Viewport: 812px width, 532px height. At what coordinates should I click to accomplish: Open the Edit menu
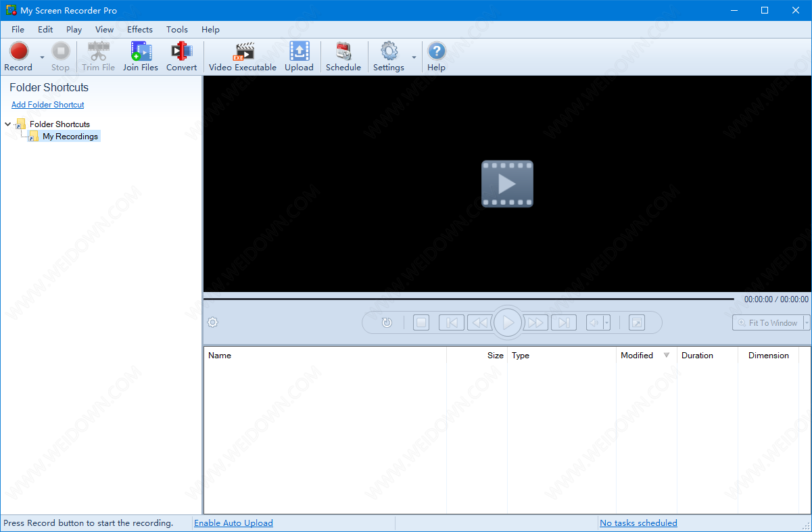pyautogui.click(x=45, y=29)
